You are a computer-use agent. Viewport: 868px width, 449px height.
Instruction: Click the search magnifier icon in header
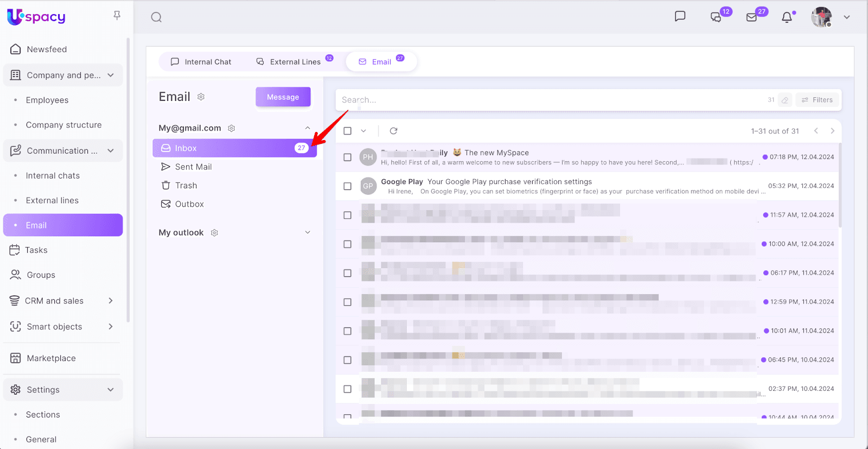[156, 17]
